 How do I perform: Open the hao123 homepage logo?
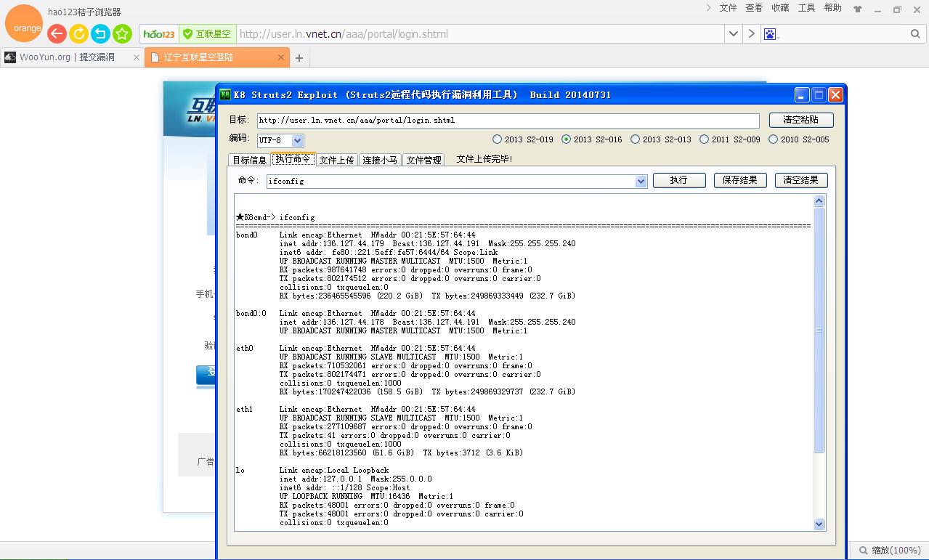pos(159,34)
